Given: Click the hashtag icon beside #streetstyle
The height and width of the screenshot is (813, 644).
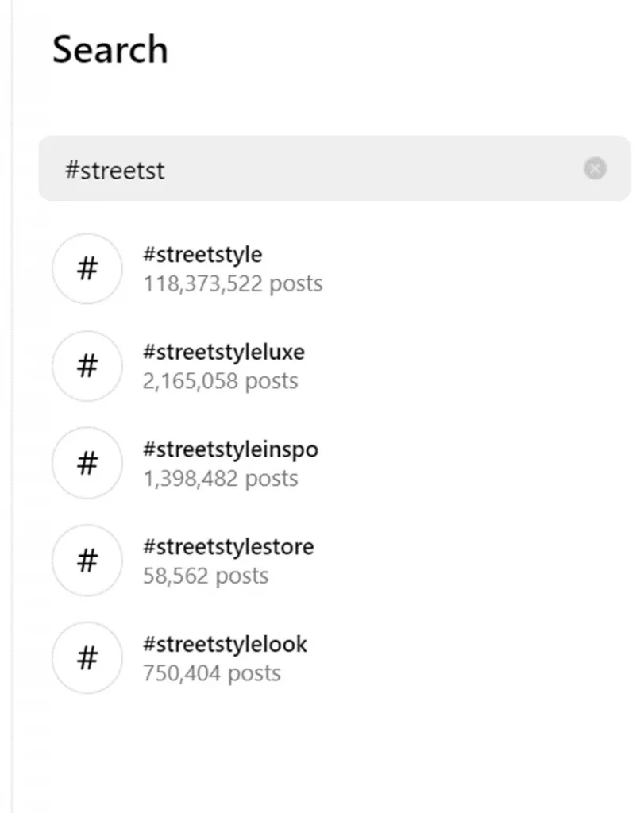Looking at the screenshot, I should coord(87,268).
